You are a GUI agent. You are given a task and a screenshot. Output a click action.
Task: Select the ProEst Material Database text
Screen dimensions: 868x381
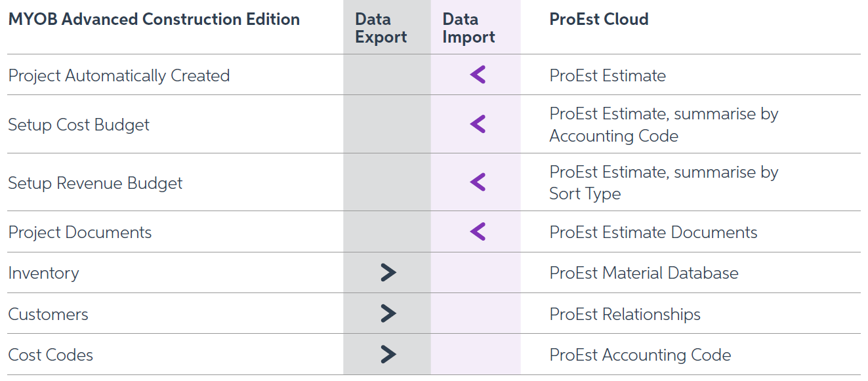point(644,273)
